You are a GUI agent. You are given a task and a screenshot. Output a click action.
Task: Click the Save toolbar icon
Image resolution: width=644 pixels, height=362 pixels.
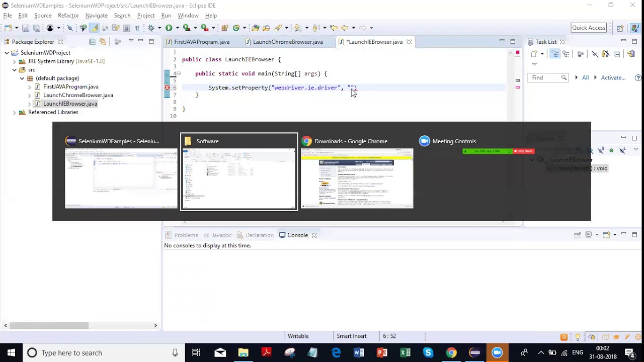pos(26,28)
